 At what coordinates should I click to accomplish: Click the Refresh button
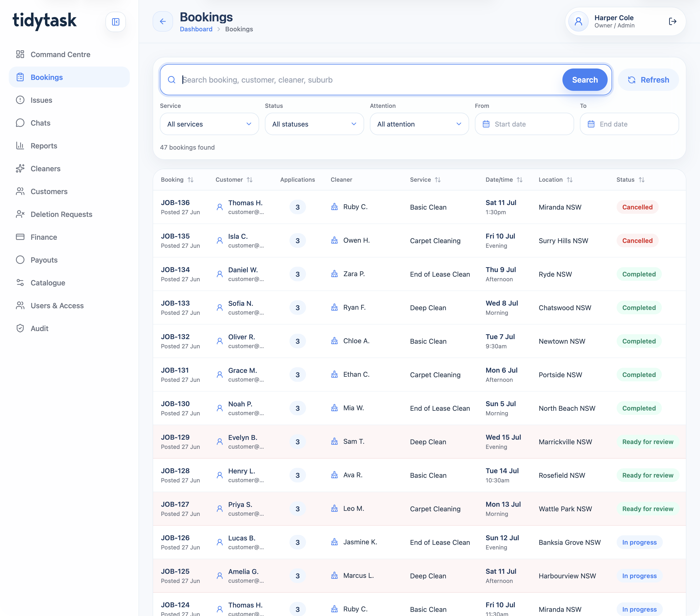tap(648, 80)
